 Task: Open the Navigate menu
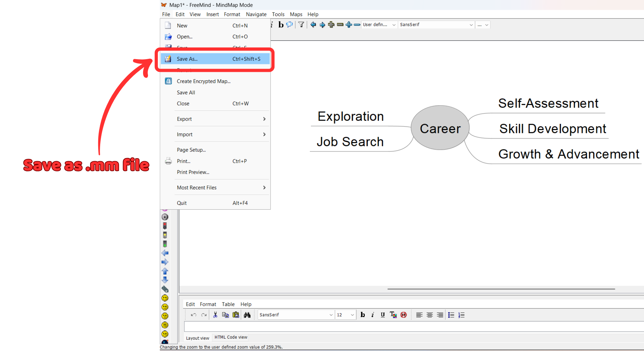click(x=256, y=14)
